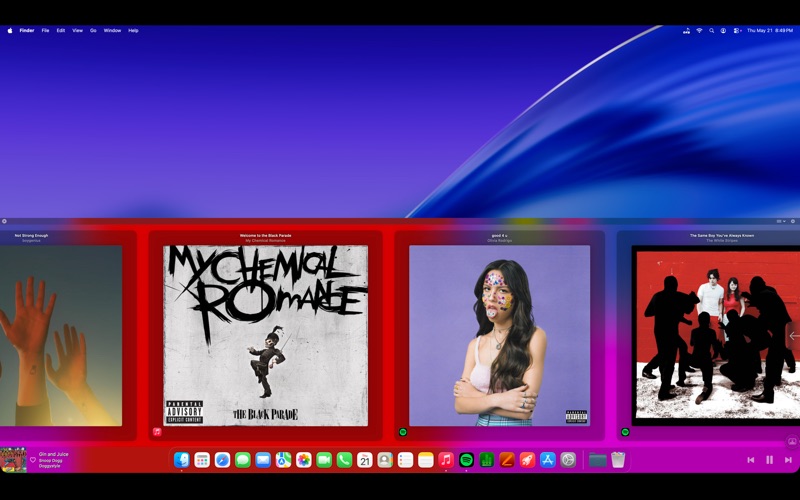Select the Welcome to the Black Parade album cover
Screen dimensions: 800x500
(265, 336)
